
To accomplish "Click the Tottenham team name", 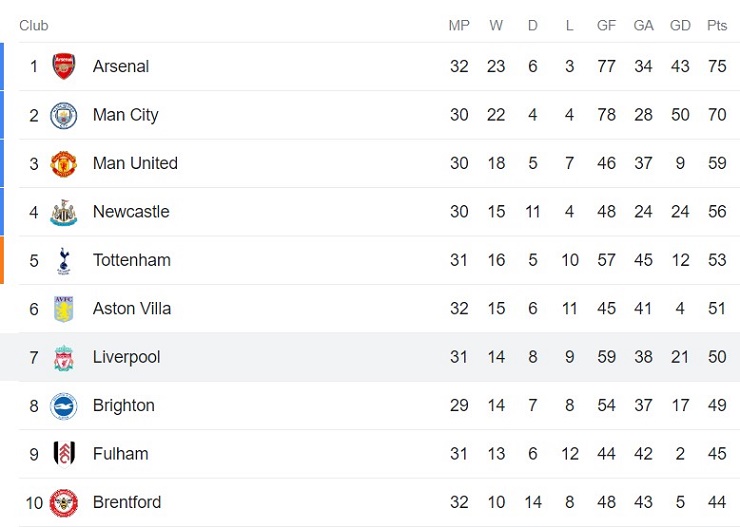I will (132, 260).
